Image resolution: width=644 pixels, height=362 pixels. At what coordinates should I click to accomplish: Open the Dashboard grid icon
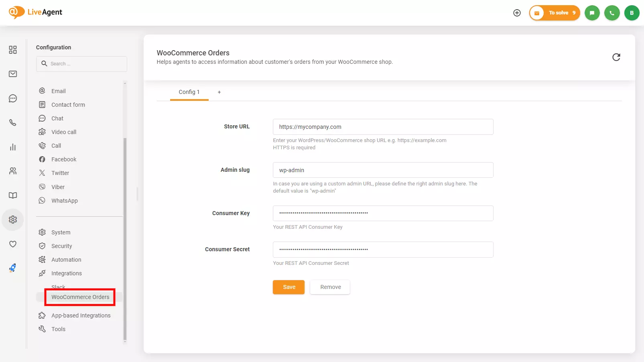coord(12,50)
